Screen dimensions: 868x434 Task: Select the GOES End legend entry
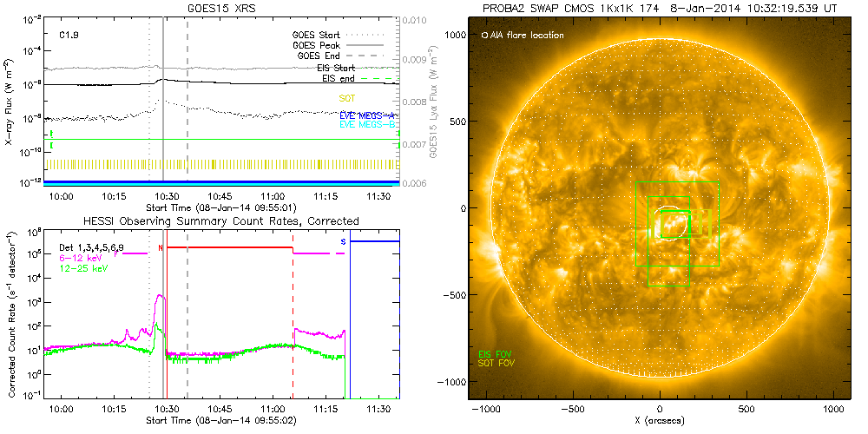click(321, 56)
